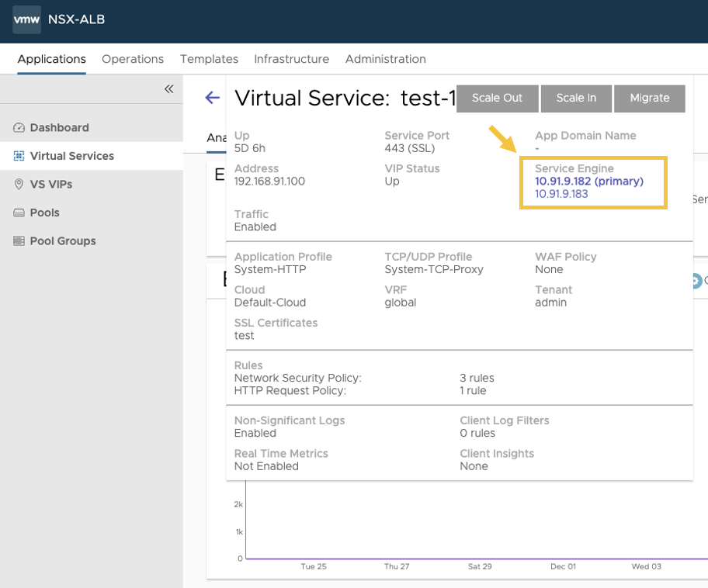
Task: Select Pool Groups in the sidebar
Action: tap(63, 241)
